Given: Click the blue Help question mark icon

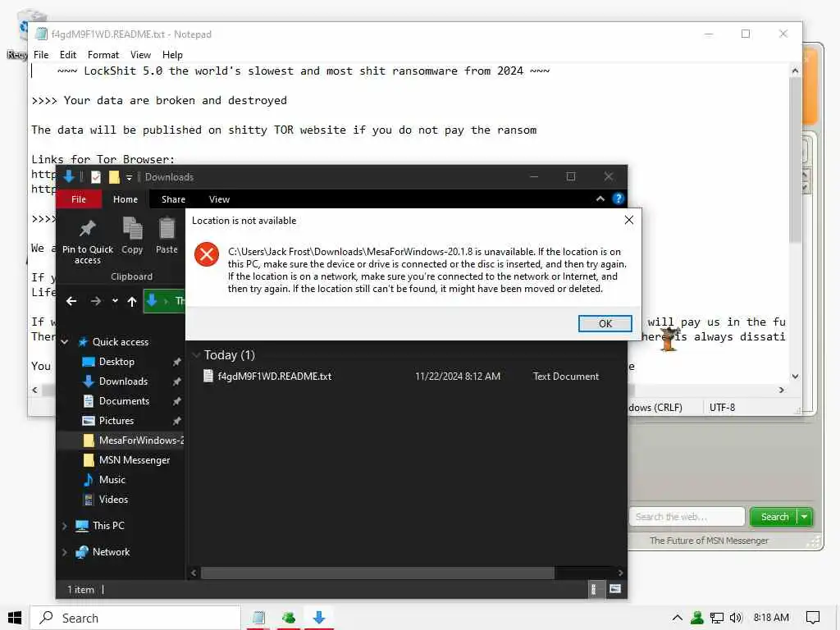Looking at the screenshot, I should tap(619, 199).
